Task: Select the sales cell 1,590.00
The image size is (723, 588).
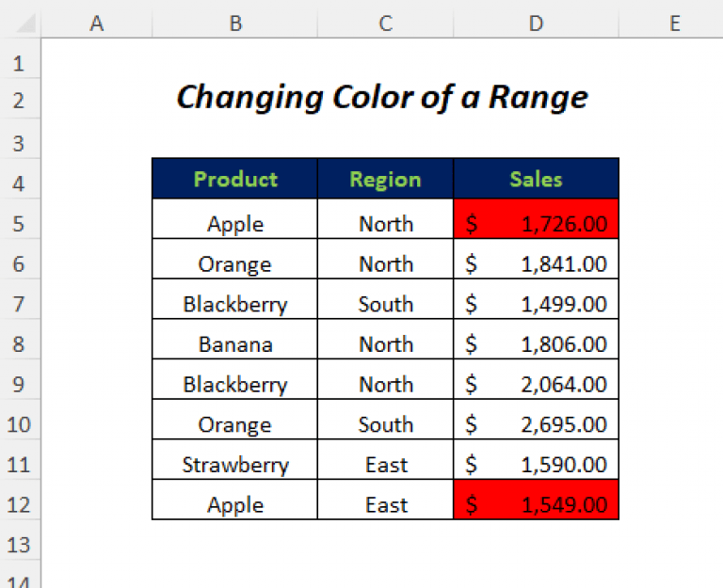Action: point(536,459)
